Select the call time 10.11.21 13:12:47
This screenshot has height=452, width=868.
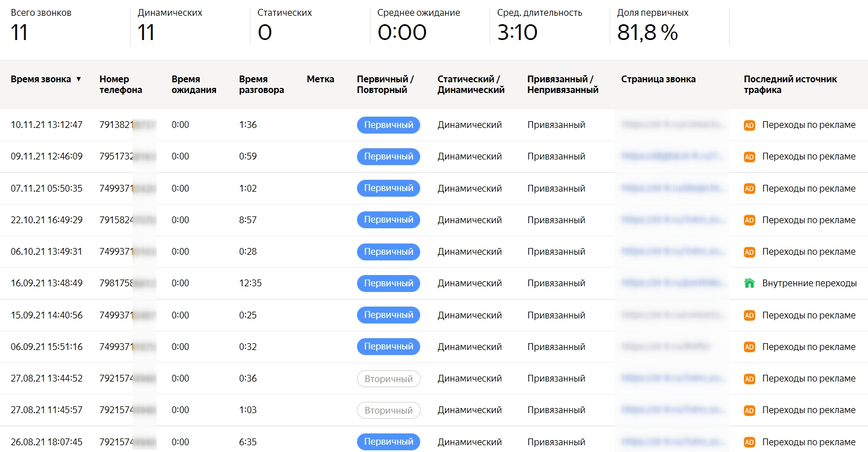[x=47, y=125]
